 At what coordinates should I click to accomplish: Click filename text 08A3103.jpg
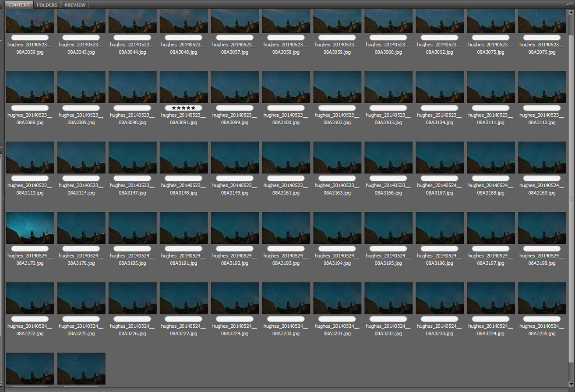coord(388,122)
